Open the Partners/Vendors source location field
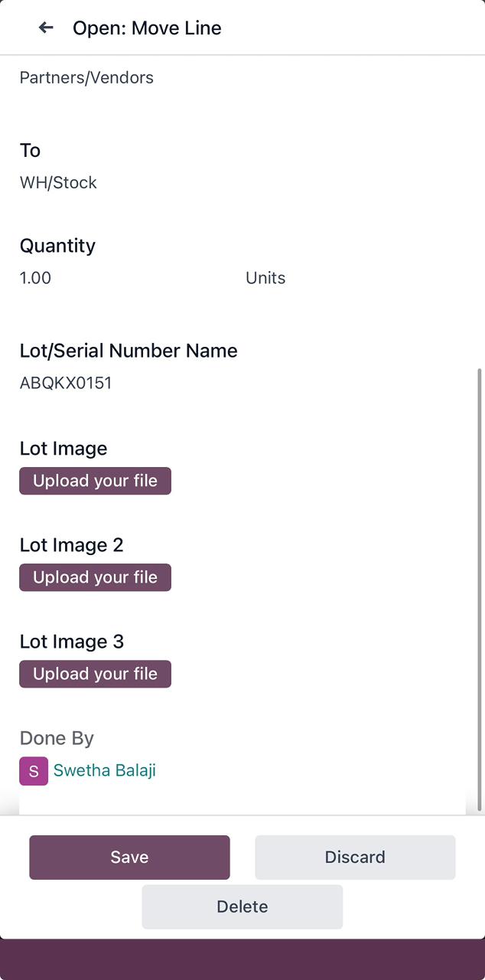Image resolution: width=485 pixels, height=980 pixels. click(x=86, y=78)
